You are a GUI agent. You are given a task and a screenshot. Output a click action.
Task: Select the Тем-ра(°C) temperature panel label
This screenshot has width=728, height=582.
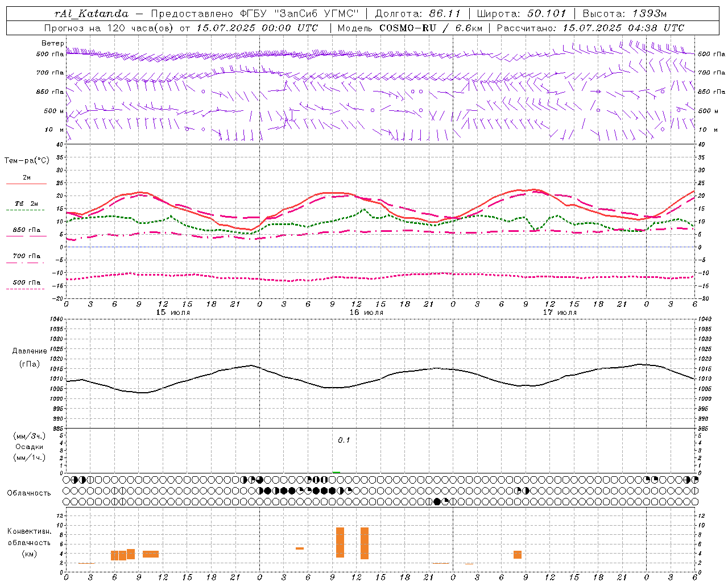(x=27, y=161)
